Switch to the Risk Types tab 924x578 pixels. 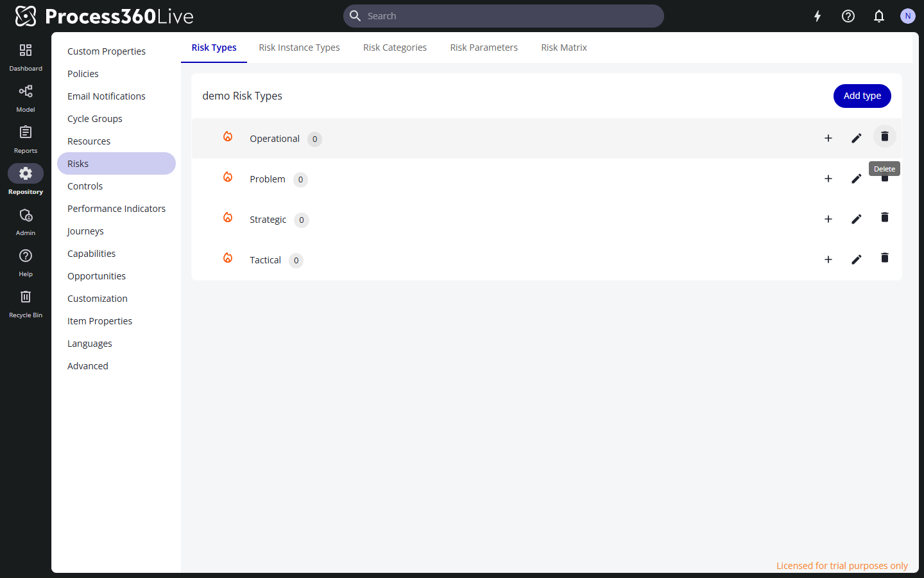(214, 48)
